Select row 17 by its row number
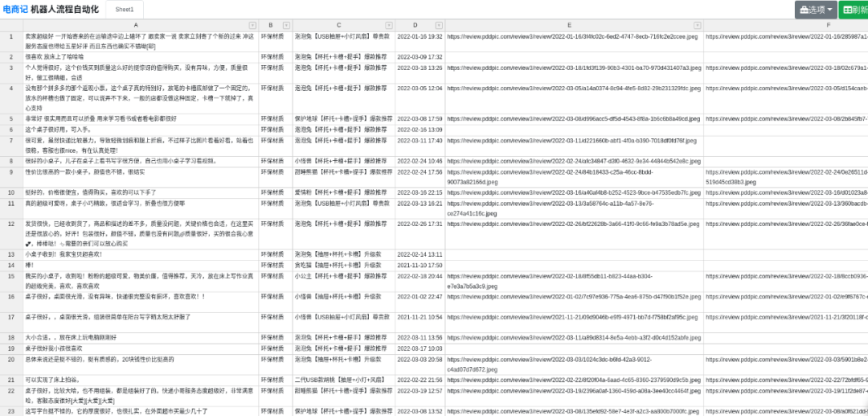868x416 pixels. pyautogui.click(x=11, y=322)
